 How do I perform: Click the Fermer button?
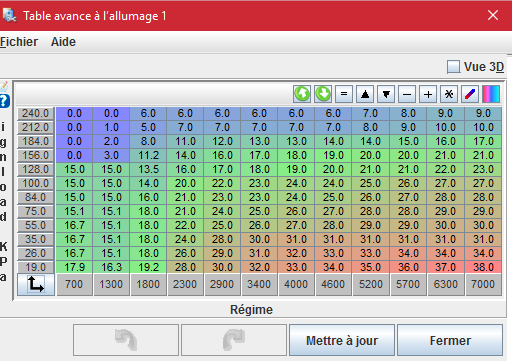click(x=450, y=340)
